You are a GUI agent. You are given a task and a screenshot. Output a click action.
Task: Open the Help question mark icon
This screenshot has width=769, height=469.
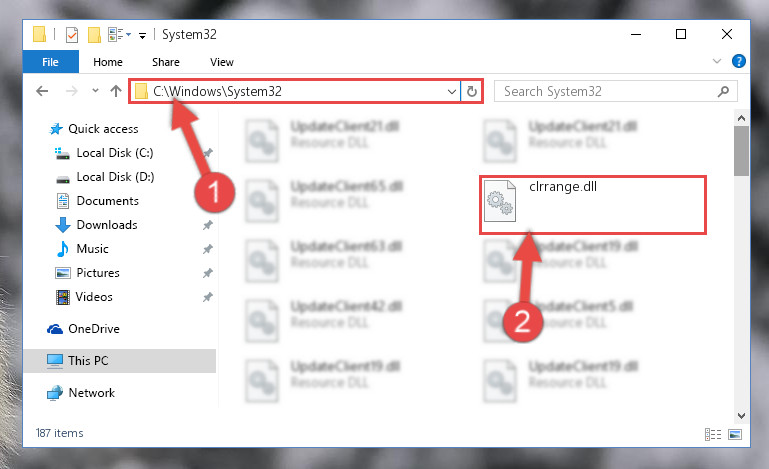click(x=738, y=61)
